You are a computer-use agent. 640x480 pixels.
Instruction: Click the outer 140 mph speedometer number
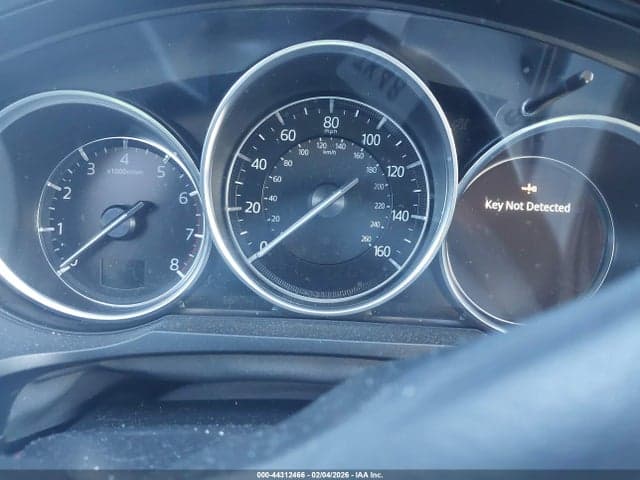[x=400, y=216]
